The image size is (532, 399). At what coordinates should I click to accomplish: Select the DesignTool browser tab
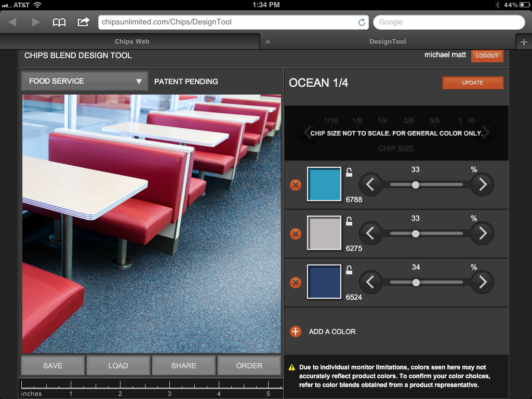pyautogui.click(x=388, y=42)
